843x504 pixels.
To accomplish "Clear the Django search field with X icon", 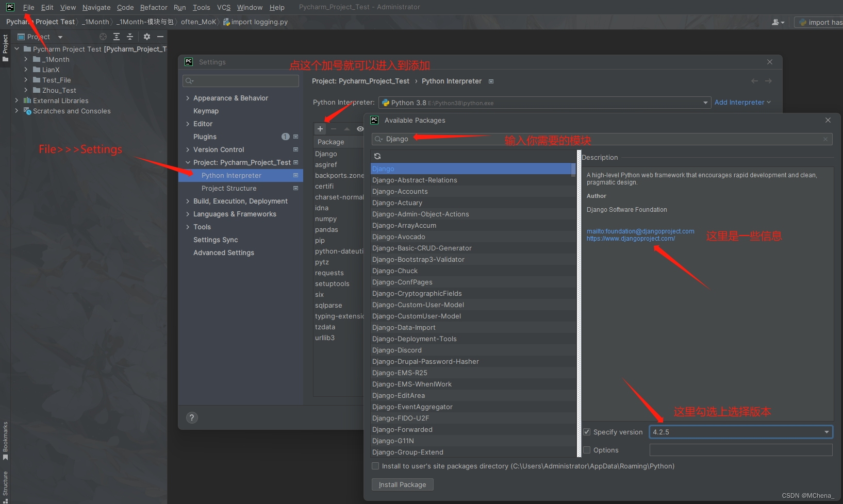I will [x=825, y=139].
